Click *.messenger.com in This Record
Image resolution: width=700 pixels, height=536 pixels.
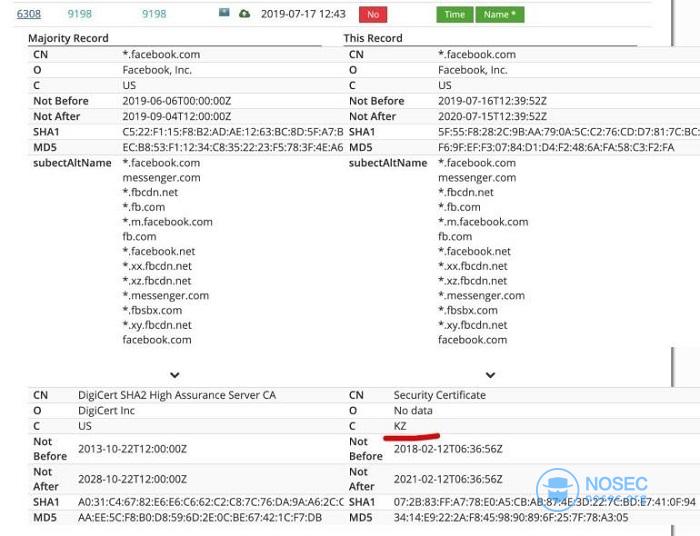[x=481, y=295]
